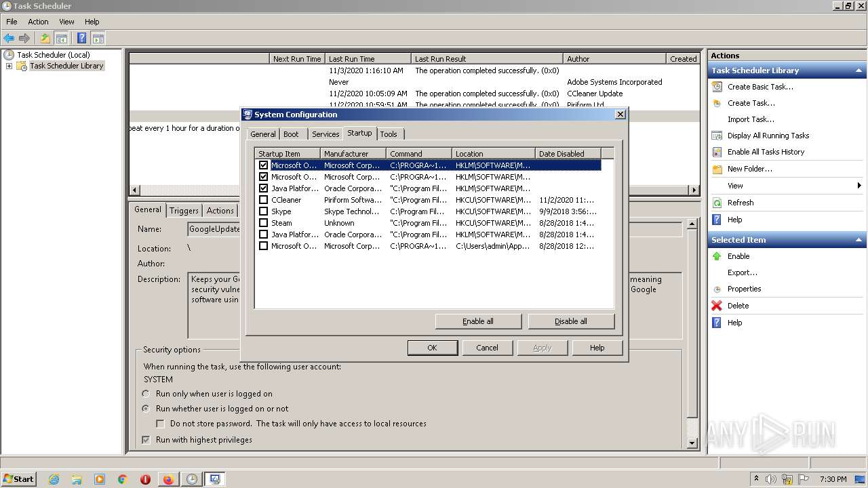Click Disable all button
The image size is (868, 488).
(x=571, y=321)
